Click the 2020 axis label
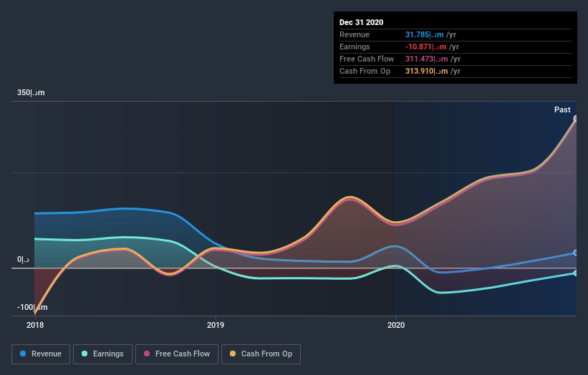Screen dimensions: 588x375 click(x=396, y=325)
